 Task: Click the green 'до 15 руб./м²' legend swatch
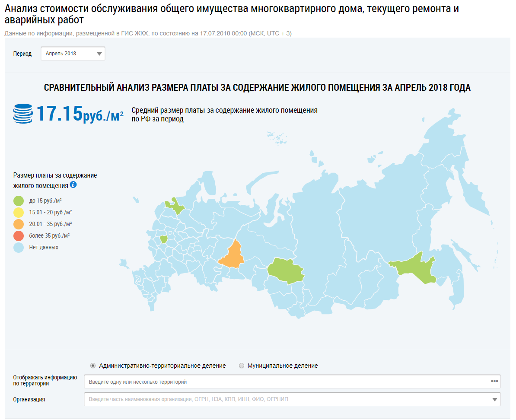click(19, 200)
